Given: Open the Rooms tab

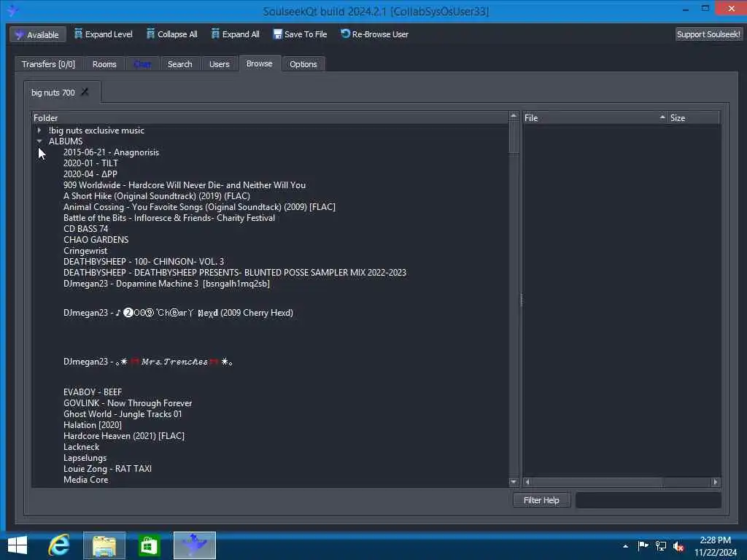Looking at the screenshot, I should click(x=104, y=64).
